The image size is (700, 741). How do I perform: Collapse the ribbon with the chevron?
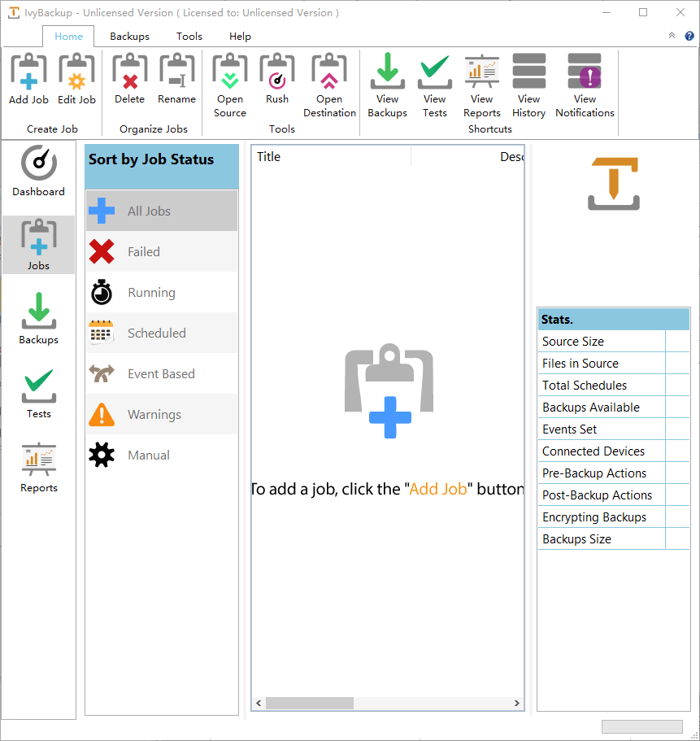(x=672, y=36)
